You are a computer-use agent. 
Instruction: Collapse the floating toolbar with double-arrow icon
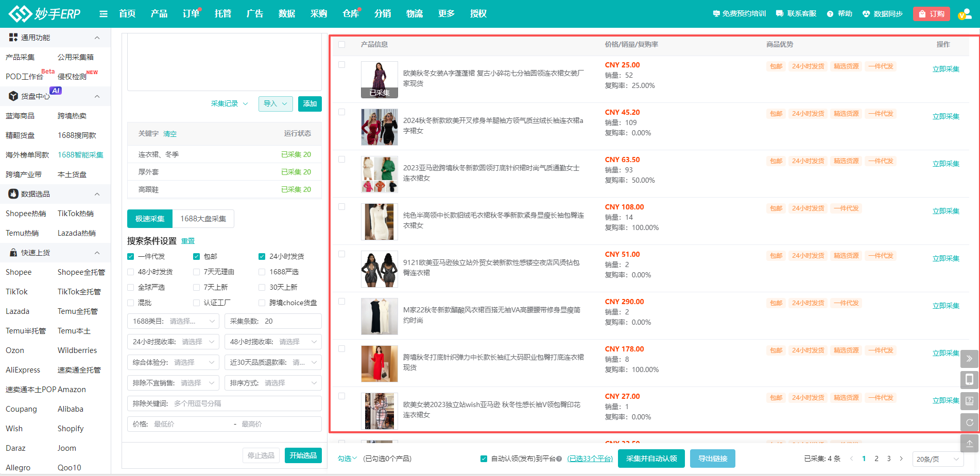click(x=969, y=359)
